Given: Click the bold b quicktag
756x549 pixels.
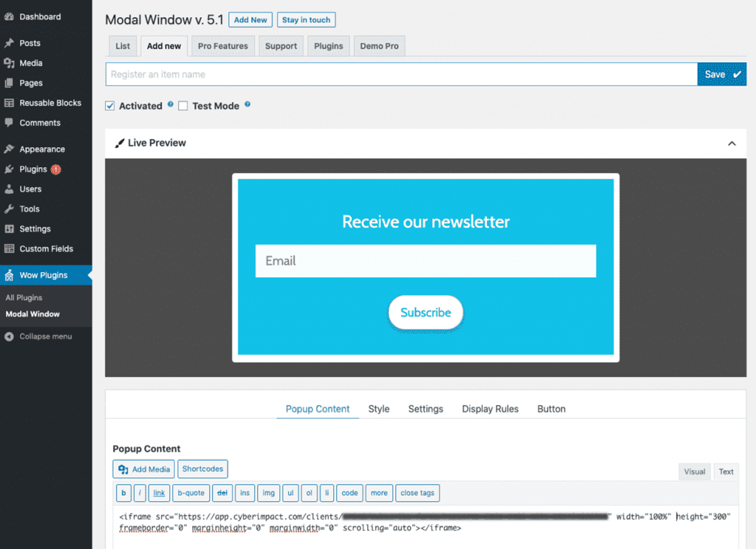Looking at the screenshot, I should (x=123, y=493).
